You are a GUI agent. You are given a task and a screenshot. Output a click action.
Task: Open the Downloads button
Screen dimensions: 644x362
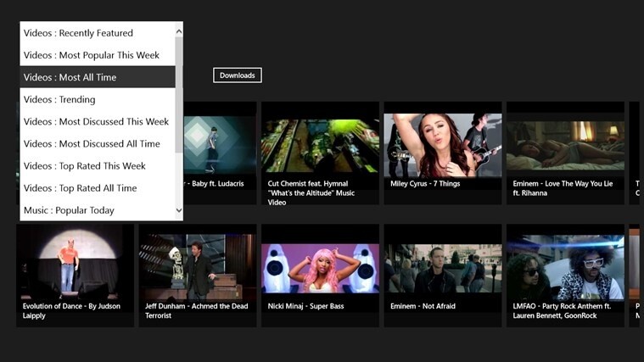[x=238, y=75]
